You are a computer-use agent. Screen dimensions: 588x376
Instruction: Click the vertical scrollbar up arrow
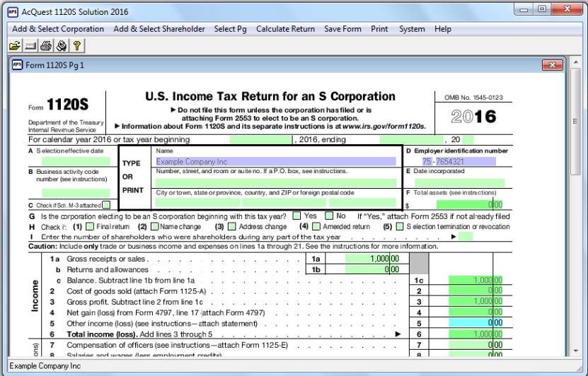[576, 61]
